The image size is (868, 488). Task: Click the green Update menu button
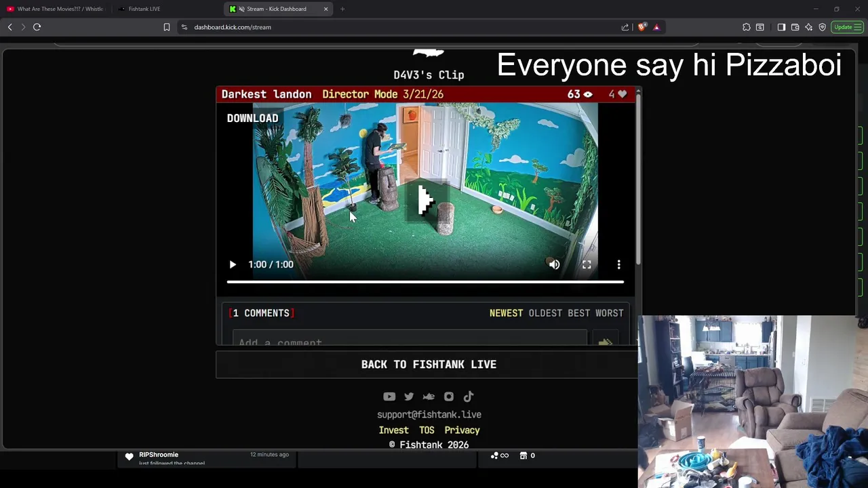coord(847,27)
